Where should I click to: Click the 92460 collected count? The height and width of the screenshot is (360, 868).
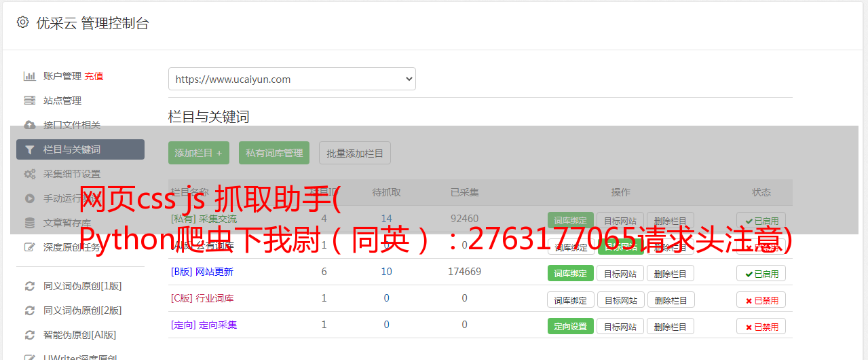click(x=465, y=219)
